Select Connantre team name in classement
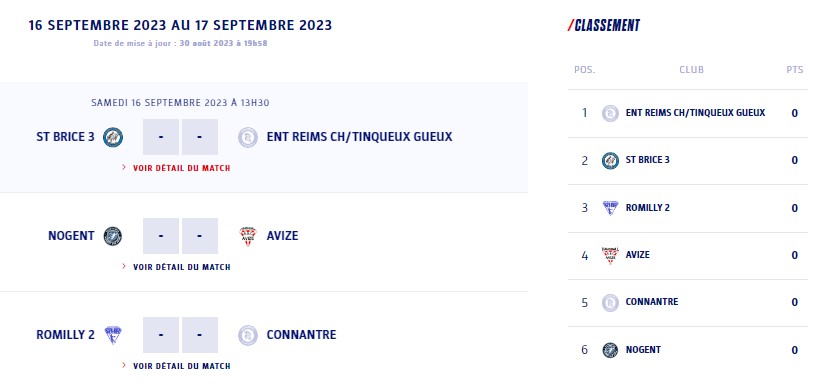The height and width of the screenshot is (392, 836). pos(652,302)
